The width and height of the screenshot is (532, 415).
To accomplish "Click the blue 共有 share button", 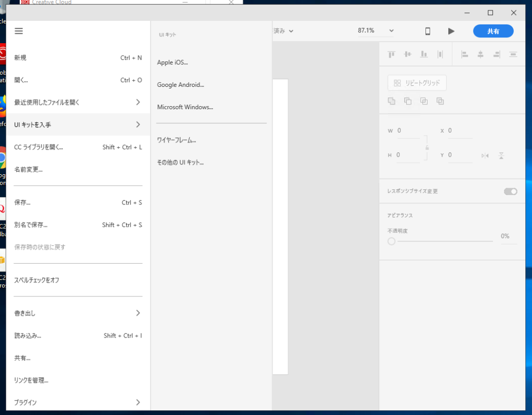I will point(493,31).
